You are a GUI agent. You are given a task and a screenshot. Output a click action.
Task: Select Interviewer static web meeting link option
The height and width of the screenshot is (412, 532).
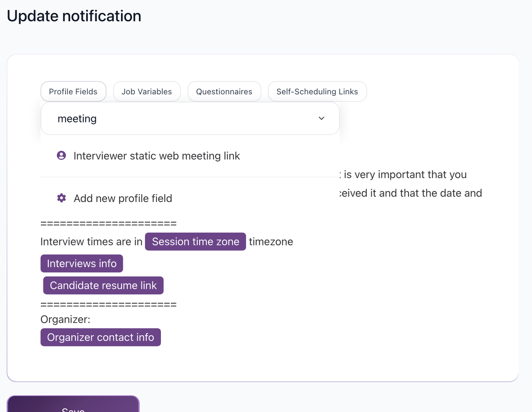(x=190, y=156)
